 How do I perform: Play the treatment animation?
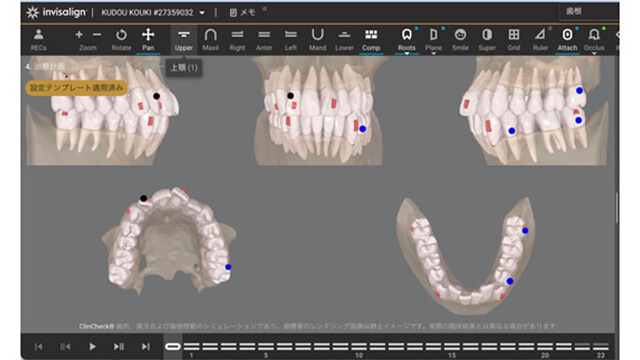[x=92, y=347]
